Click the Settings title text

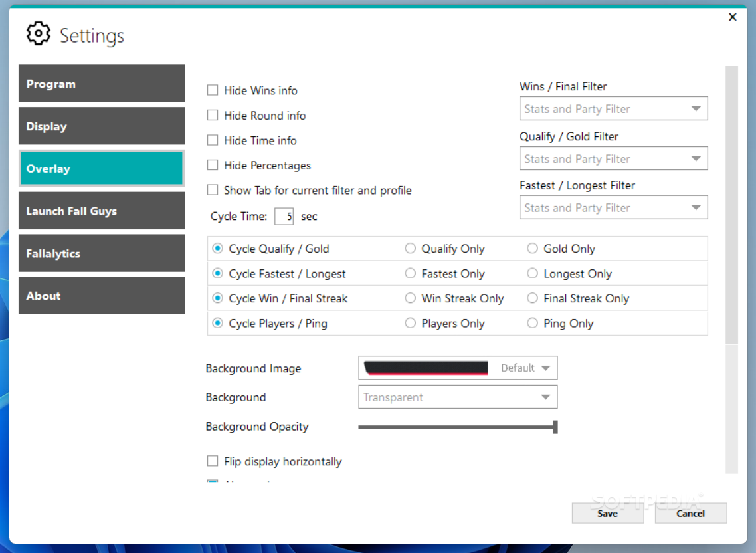(92, 36)
